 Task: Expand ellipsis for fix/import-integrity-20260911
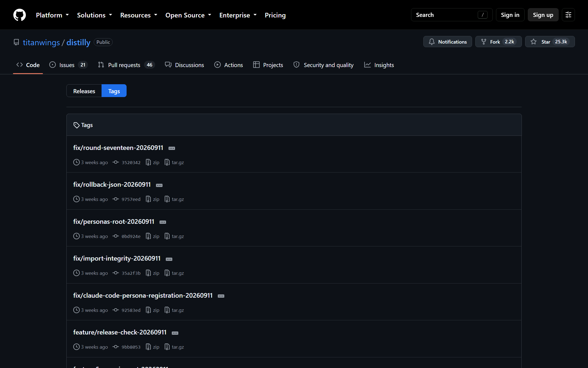169,259
